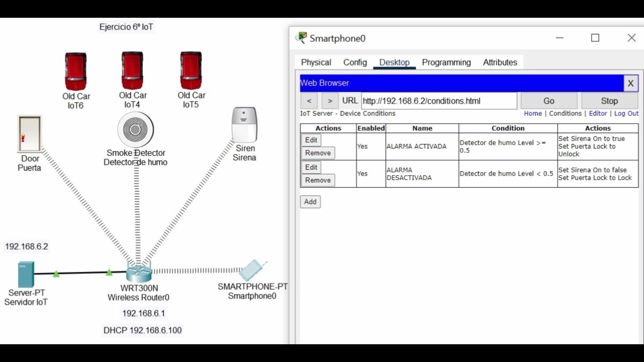Select the Siren device icon
Screen dimensions: 644x362
[x=244, y=125]
